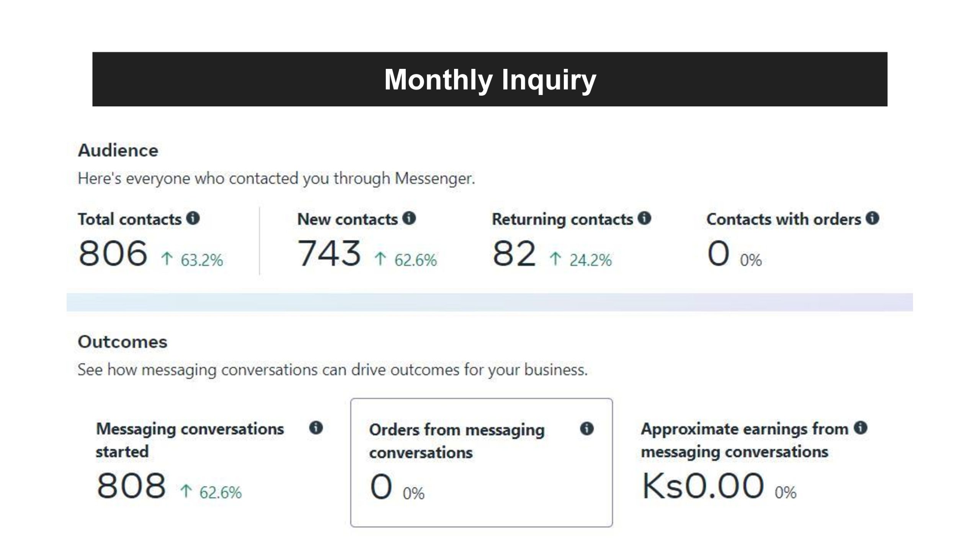Screen dimensions: 980x551
Task: Click the Audience section heading
Action: pos(118,150)
